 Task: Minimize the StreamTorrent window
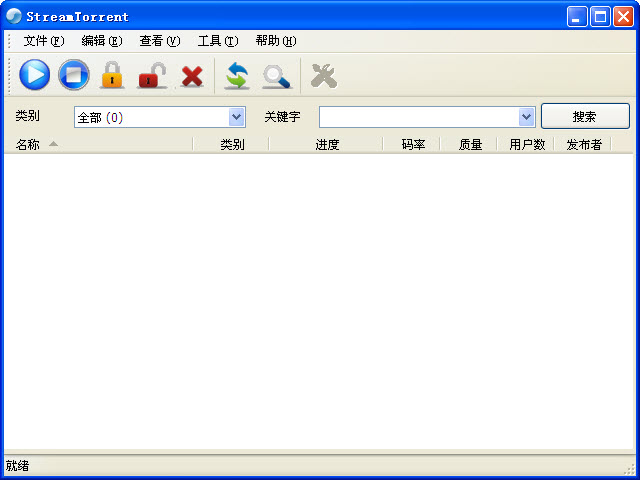(577, 17)
